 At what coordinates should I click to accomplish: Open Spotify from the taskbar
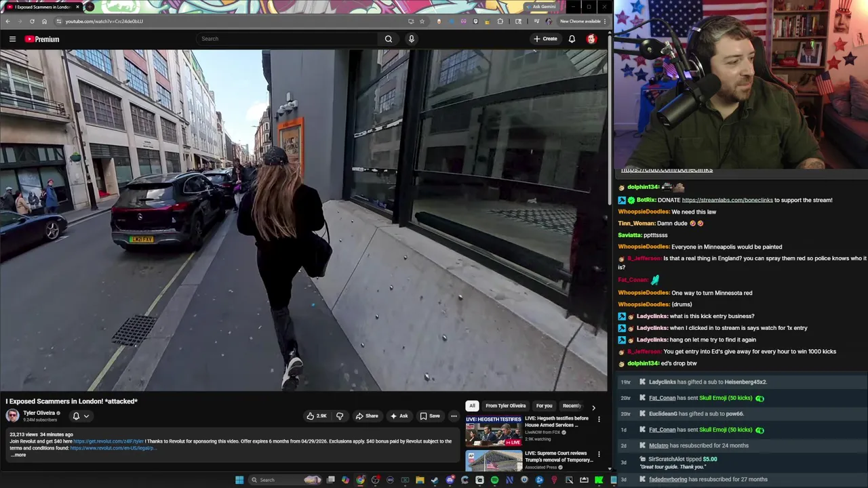494,480
